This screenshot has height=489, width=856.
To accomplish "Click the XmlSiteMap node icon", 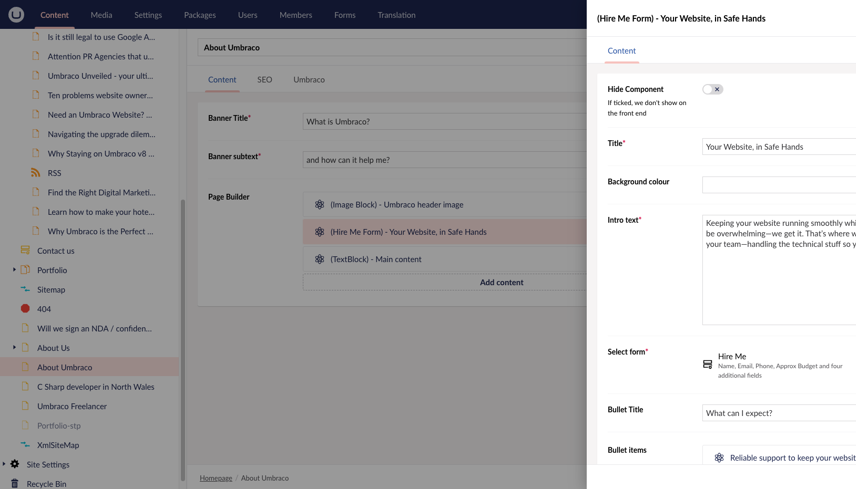I will 25,445.
